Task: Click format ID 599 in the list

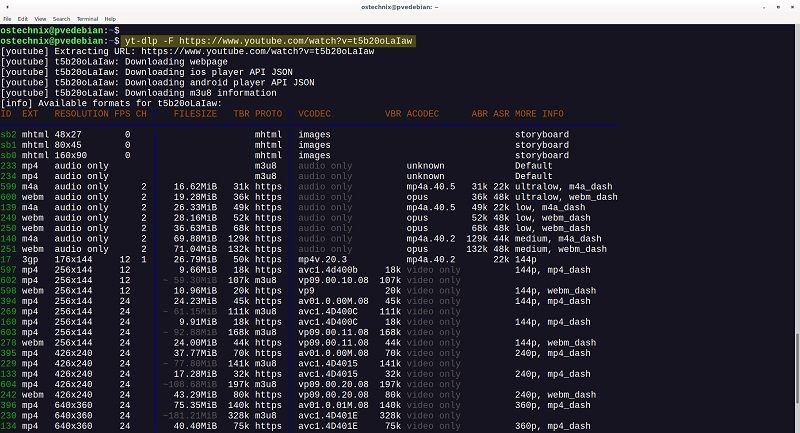Action: tap(8, 186)
